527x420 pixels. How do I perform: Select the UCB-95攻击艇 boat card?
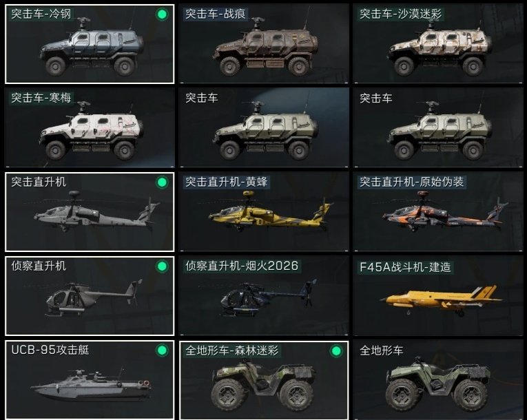90,380
